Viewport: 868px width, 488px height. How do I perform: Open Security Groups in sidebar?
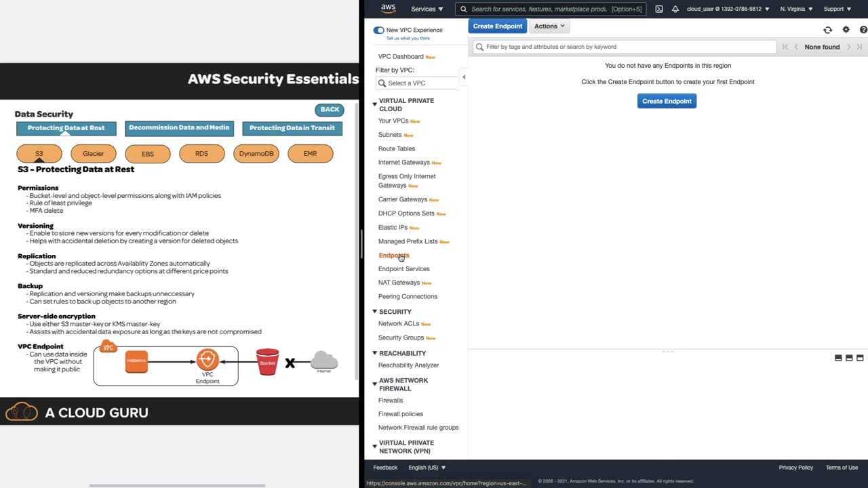401,338
